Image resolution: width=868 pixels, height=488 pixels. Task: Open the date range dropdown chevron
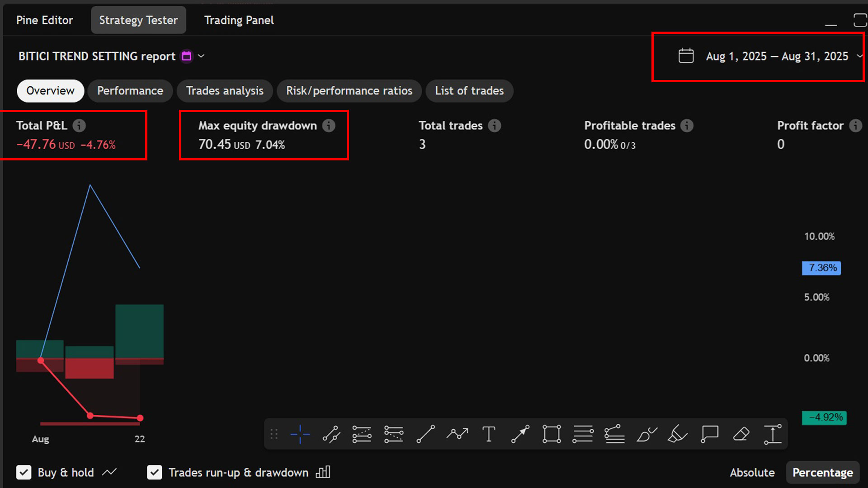point(860,56)
